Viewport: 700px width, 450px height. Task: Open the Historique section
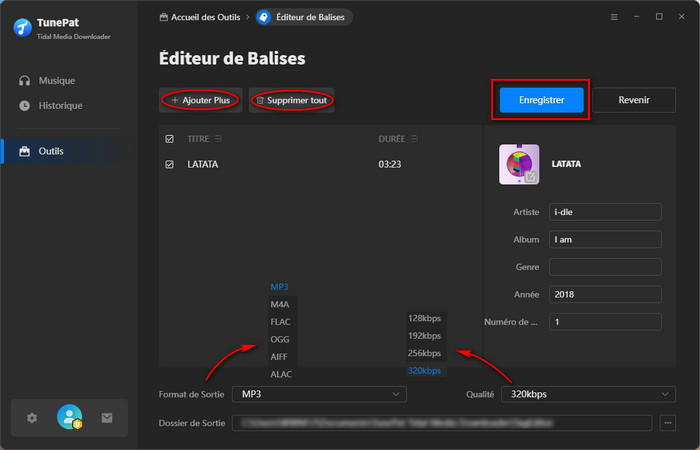[x=60, y=105]
